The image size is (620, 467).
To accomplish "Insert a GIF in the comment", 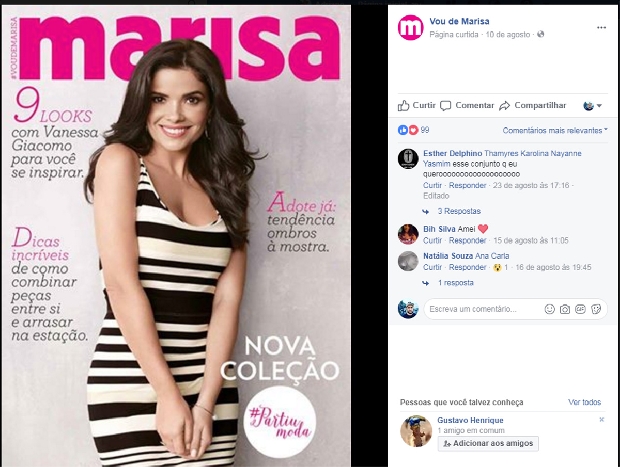I will tap(580, 309).
